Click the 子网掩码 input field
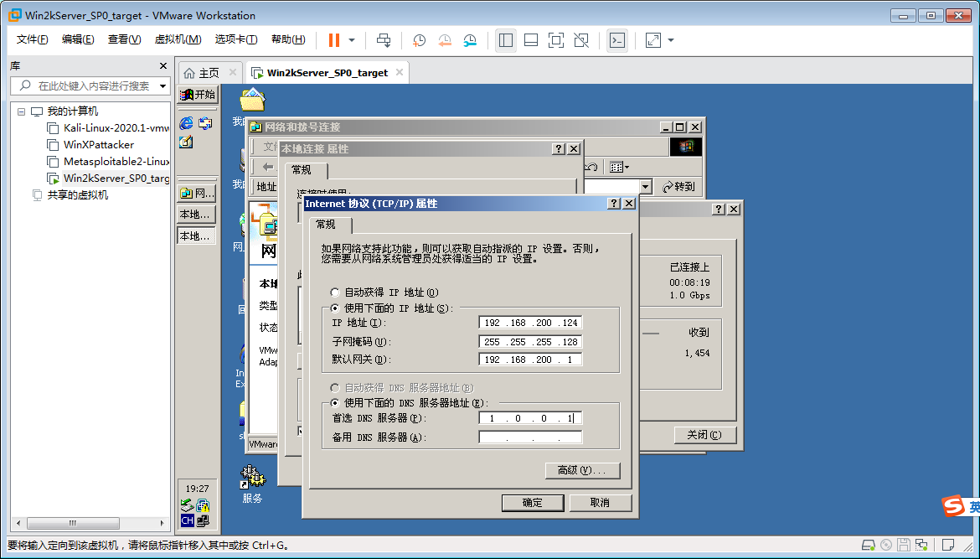This screenshot has width=980, height=559. (530, 342)
